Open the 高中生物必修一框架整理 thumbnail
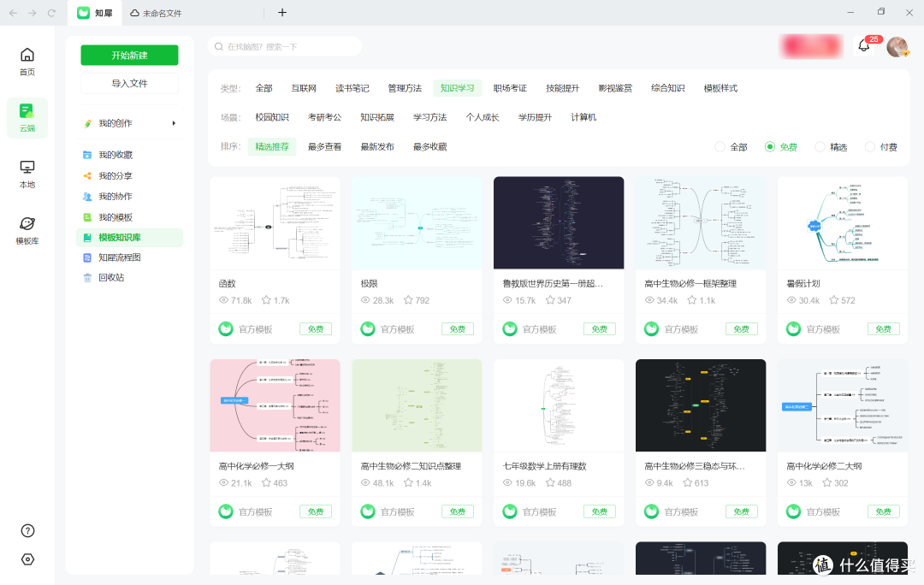Screen dimensions: 924x585 click(701, 222)
